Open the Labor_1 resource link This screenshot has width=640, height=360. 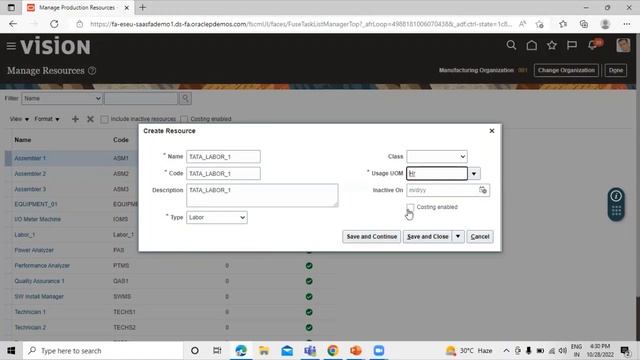pyautogui.click(x=24, y=235)
